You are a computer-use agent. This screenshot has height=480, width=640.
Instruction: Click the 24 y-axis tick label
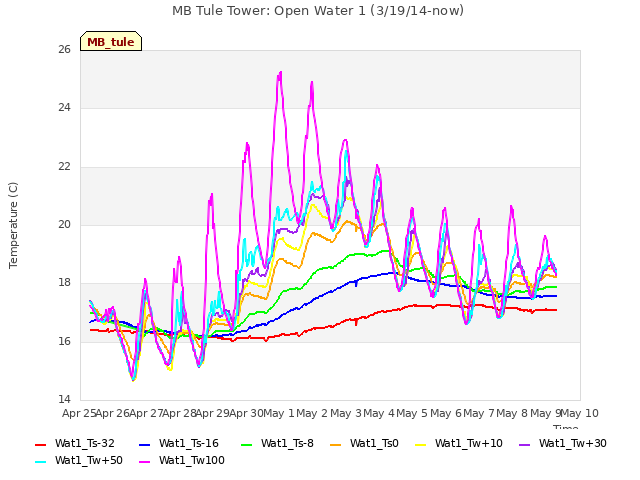coord(64,108)
